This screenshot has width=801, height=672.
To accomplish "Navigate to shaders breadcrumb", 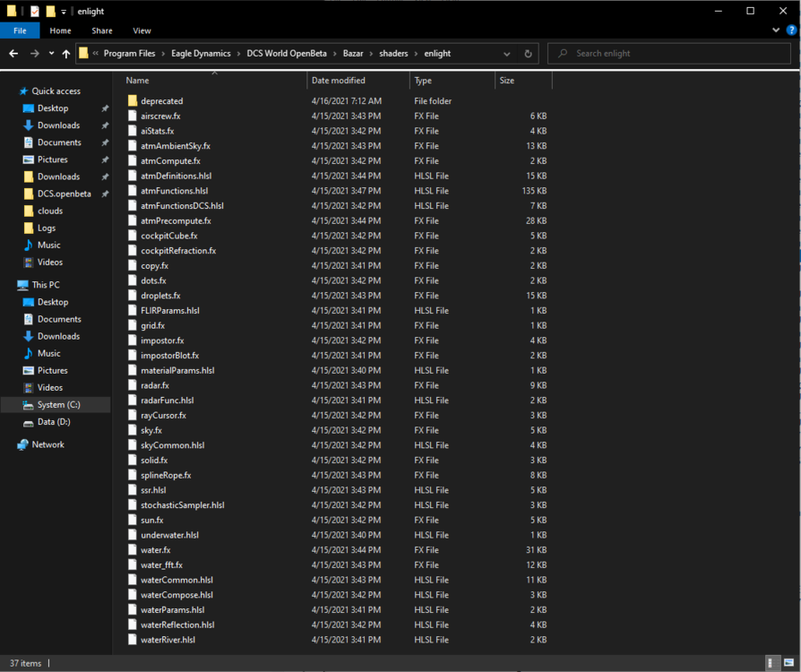I will click(393, 53).
